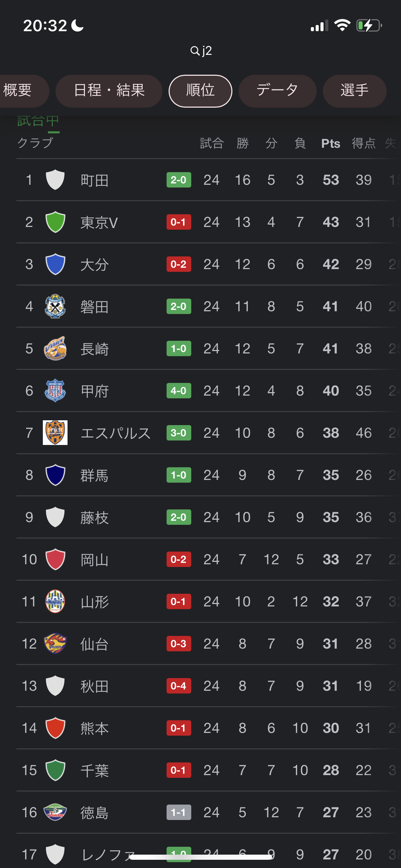Tap the Tokushima Vortis club crest
Screen dimensions: 401x868
pos(55,812)
